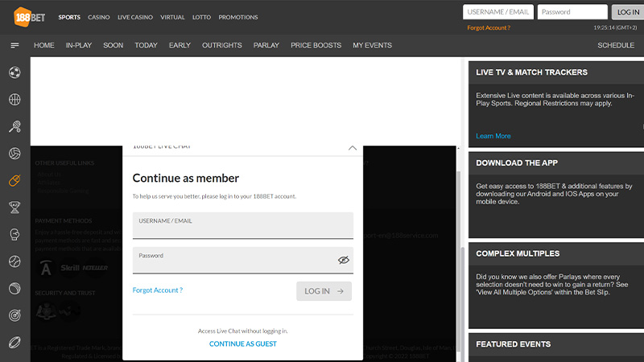Click Learn More under Live TV

click(x=493, y=136)
